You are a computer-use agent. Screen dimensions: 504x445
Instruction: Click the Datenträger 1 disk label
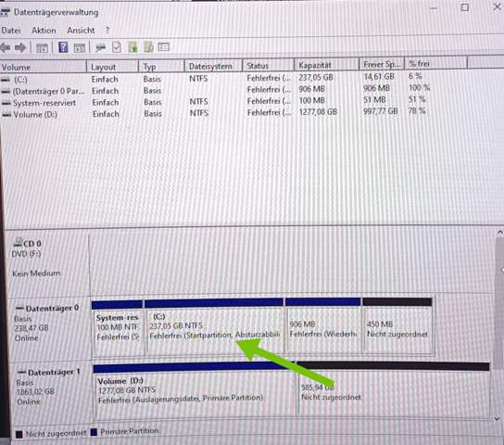[49, 373]
